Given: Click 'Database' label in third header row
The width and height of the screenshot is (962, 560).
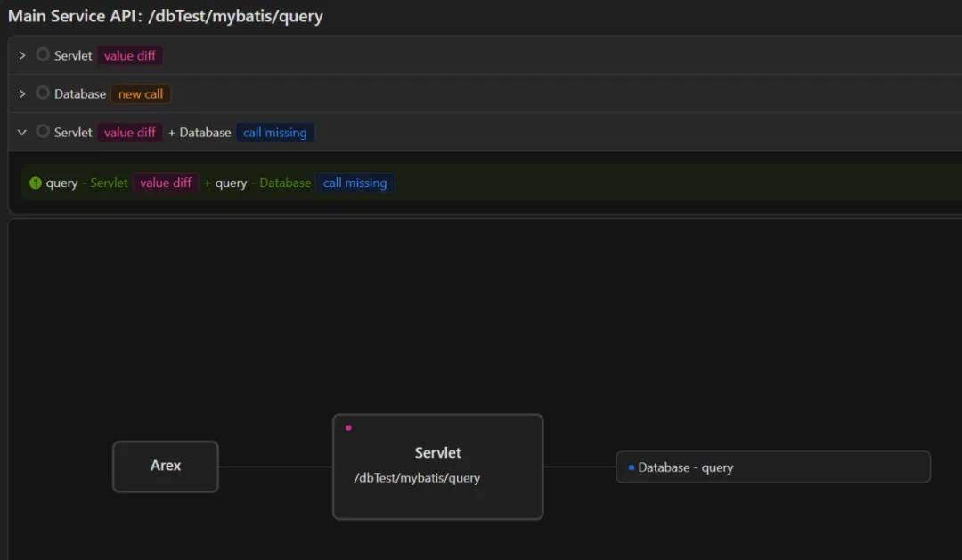Looking at the screenshot, I should pos(205,133).
